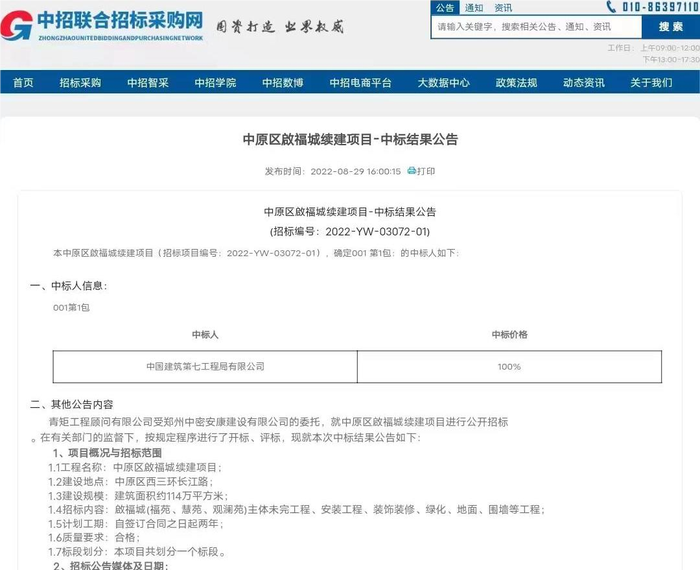Open the 中招智采 menu item
Image resolution: width=700 pixels, height=570 pixels.
pyautogui.click(x=148, y=83)
